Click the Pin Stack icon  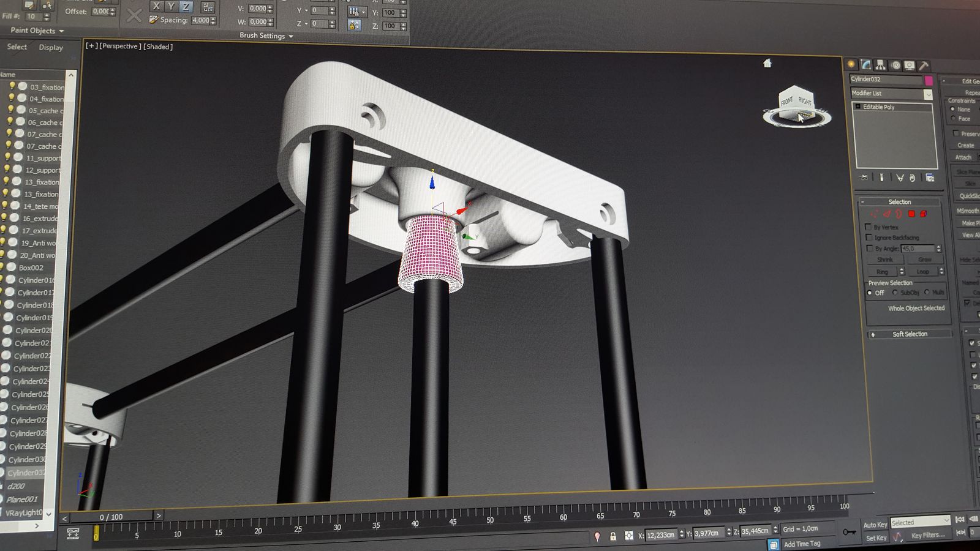click(x=864, y=178)
